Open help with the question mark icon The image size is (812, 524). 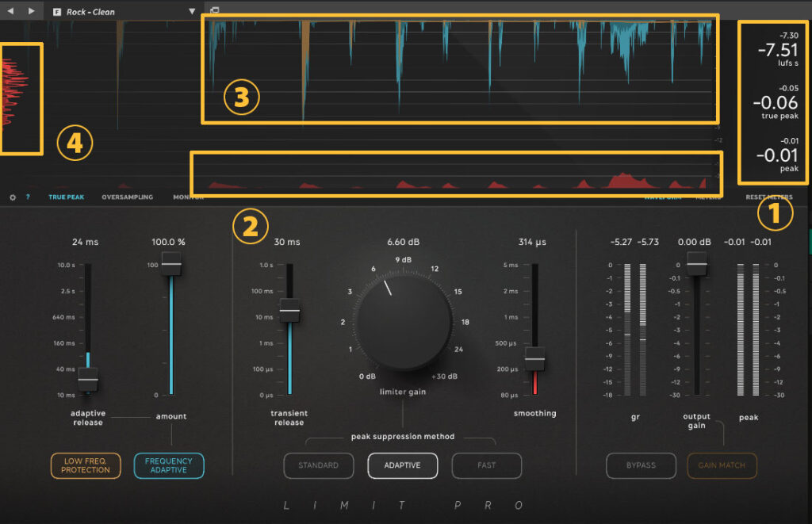coord(28,197)
